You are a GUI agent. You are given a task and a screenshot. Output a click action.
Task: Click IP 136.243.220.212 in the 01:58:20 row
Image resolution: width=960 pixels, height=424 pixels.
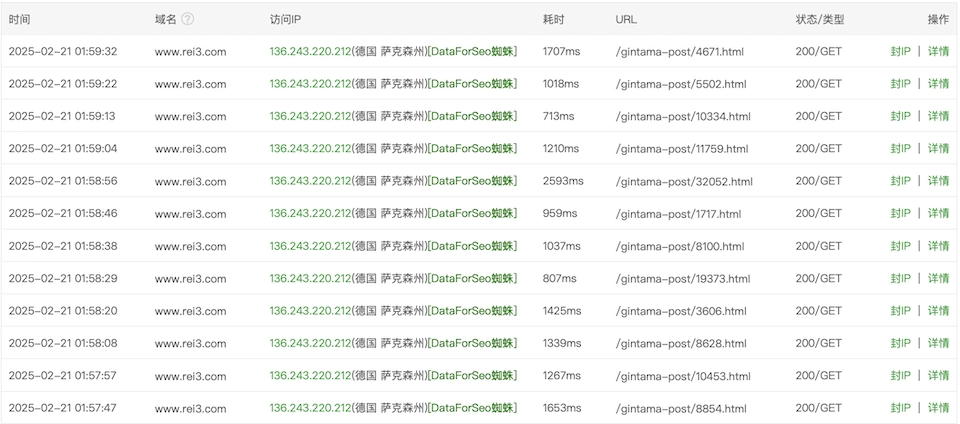pos(310,311)
